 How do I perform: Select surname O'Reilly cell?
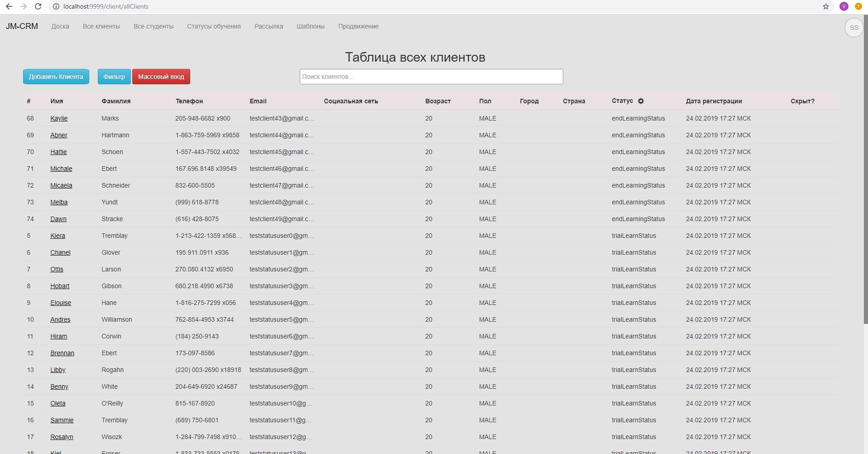(112, 403)
